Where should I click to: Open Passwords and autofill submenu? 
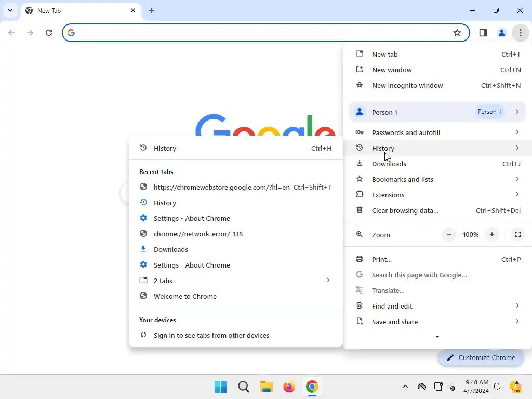[437, 132]
